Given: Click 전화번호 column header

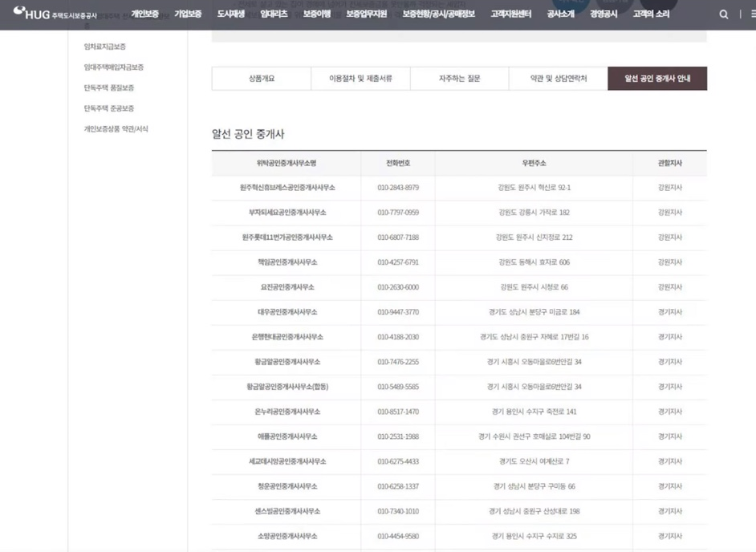Looking at the screenshot, I should pos(398,164).
